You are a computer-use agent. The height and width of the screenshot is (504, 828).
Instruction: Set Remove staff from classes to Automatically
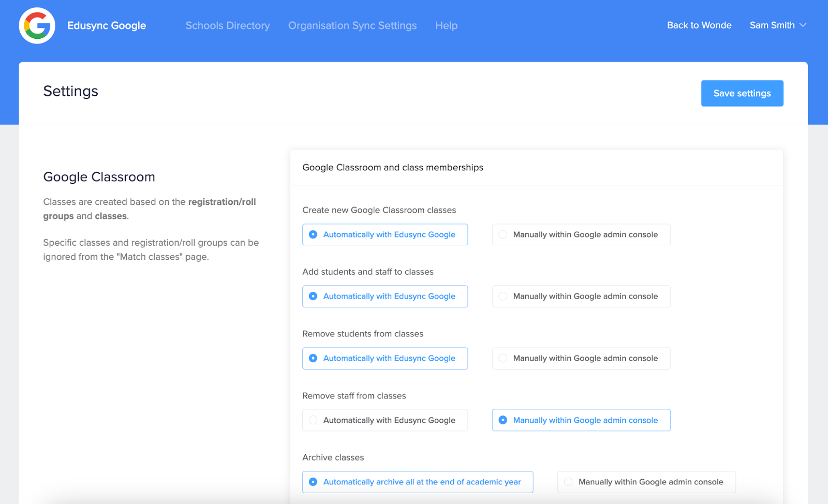385,420
